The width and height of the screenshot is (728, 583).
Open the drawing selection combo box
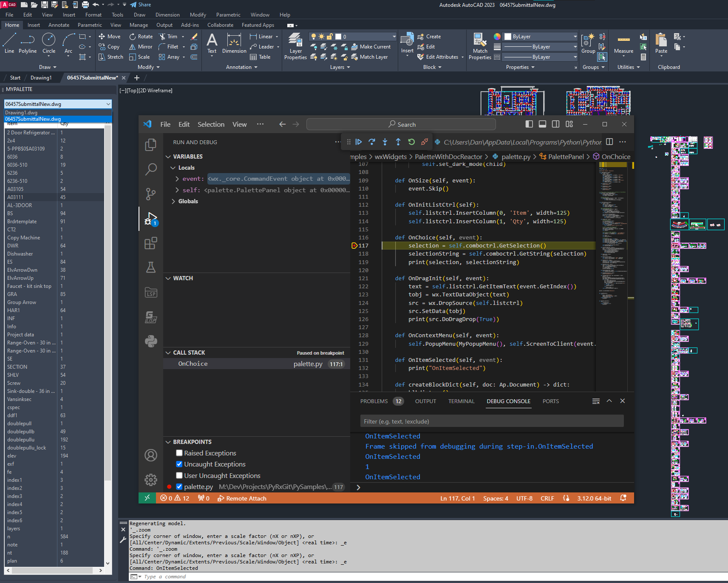58,104
